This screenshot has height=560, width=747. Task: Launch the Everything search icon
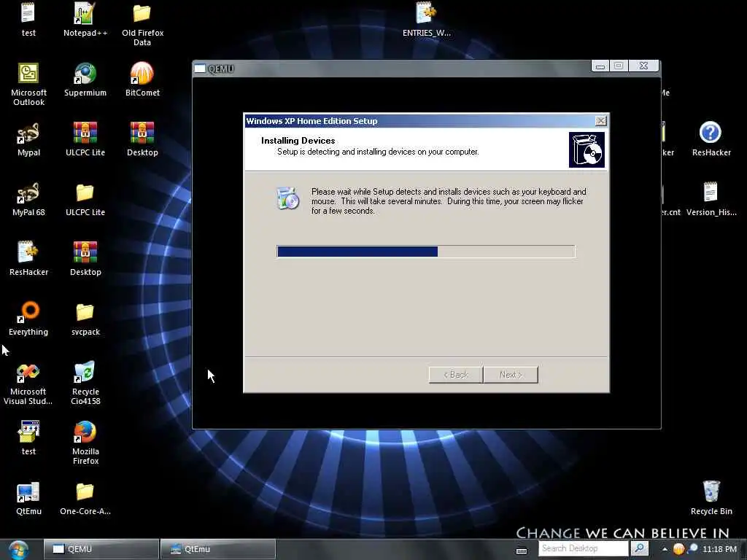(x=28, y=312)
